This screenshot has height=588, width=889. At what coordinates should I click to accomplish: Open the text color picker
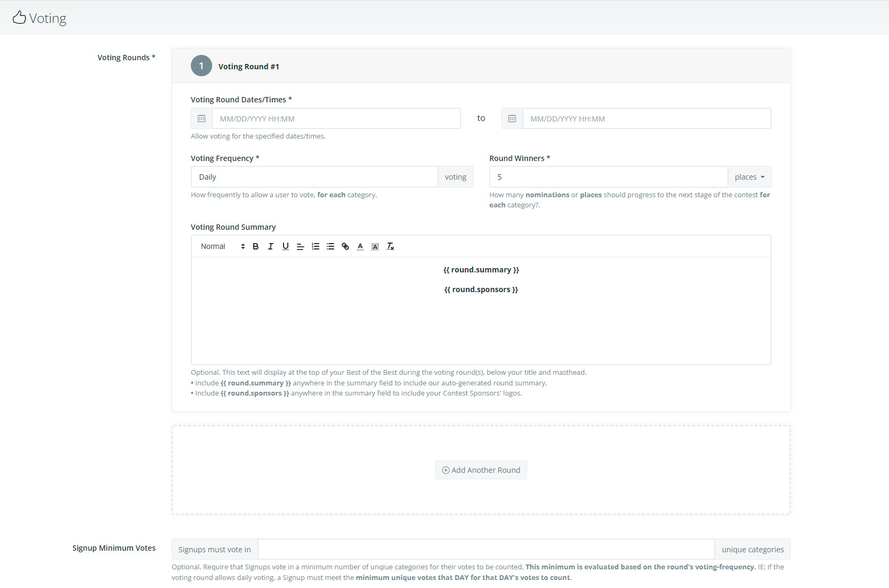click(x=360, y=246)
